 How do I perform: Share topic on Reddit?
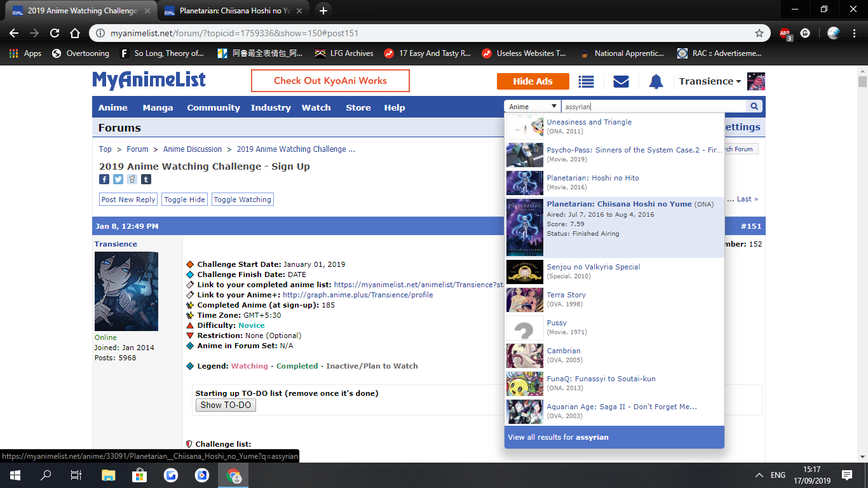[x=132, y=180]
